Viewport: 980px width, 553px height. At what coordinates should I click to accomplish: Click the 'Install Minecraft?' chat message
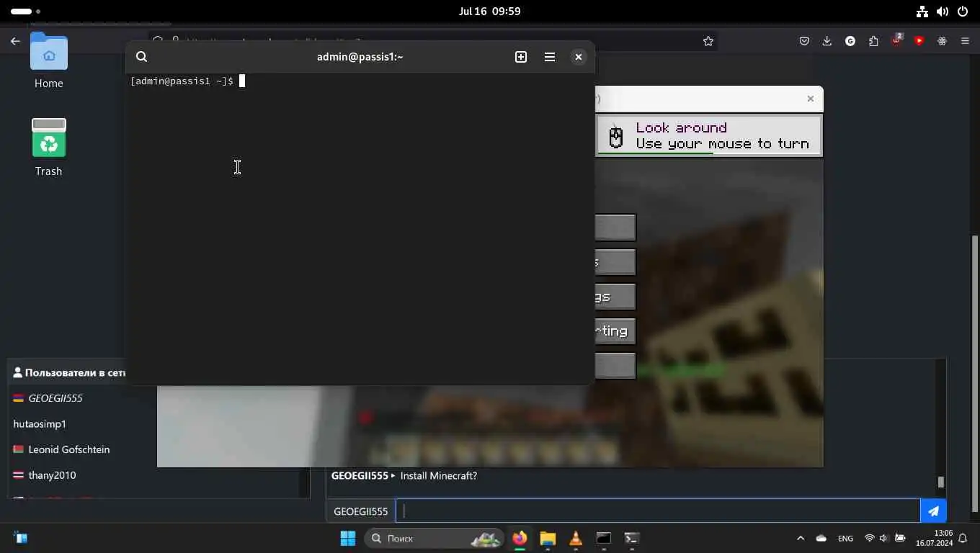[x=439, y=475]
